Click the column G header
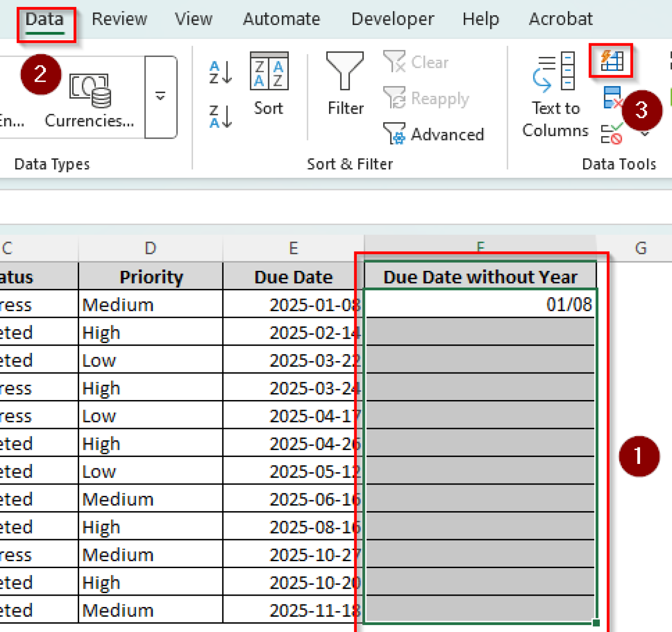This screenshot has height=632, width=672. pyautogui.click(x=641, y=248)
